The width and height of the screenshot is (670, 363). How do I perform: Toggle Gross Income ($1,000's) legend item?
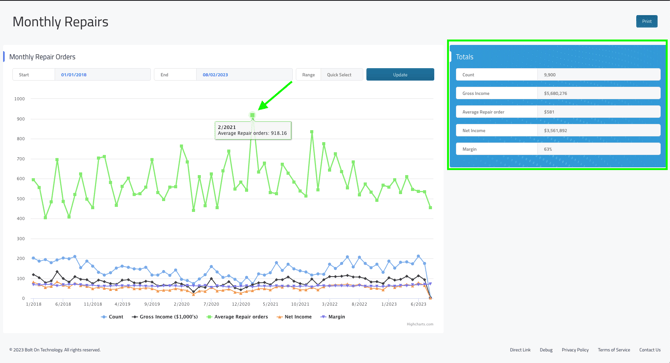(x=165, y=317)
